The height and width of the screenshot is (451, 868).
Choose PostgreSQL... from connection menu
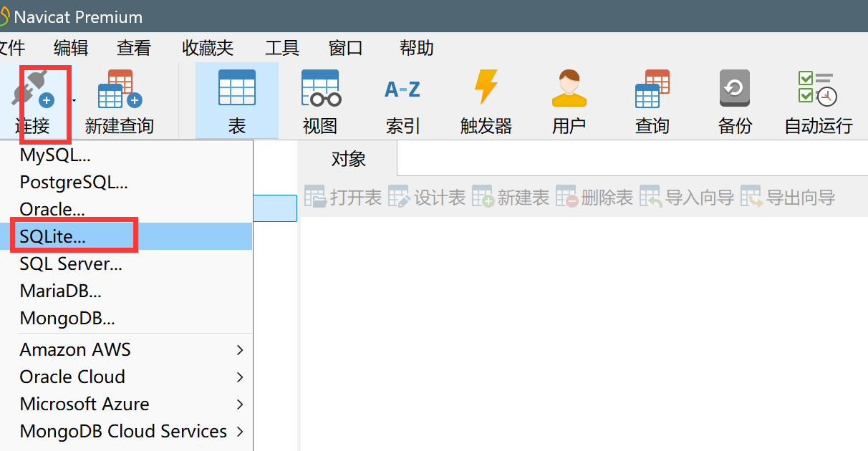click(127, 182)
